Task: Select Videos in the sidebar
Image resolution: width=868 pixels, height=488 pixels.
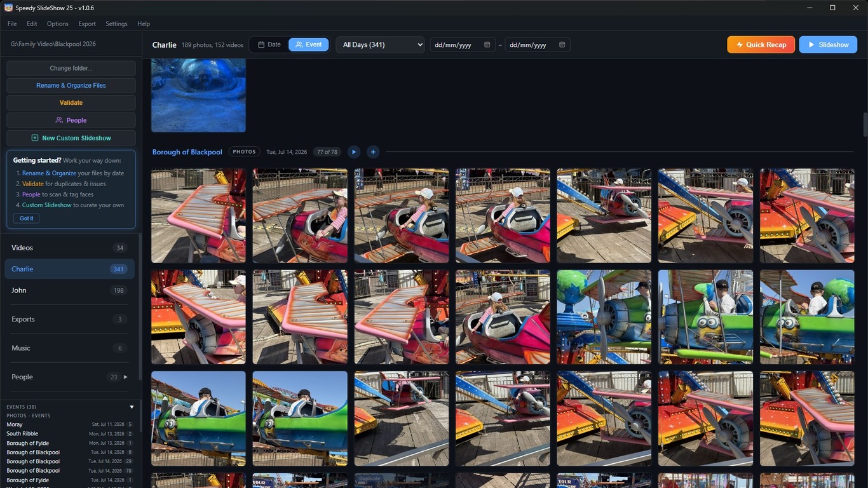Action: pyautogui.click(x=69, y=248)
